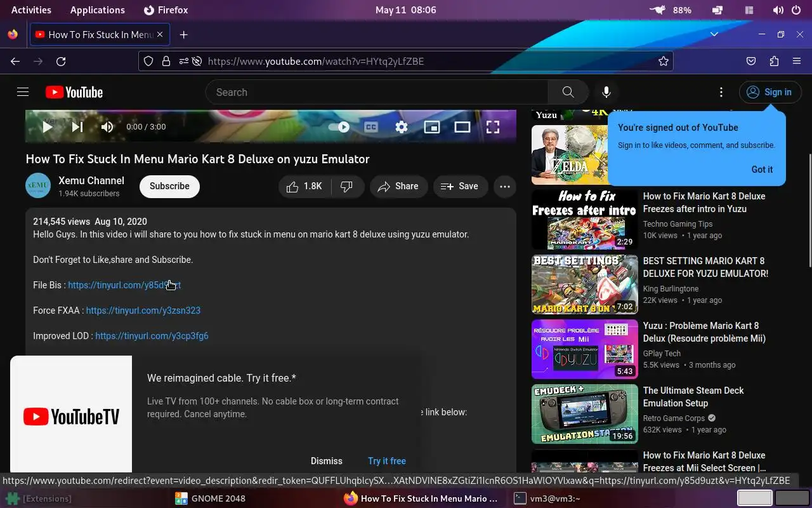This screenshot has height=508, width=812.
Task: Open more actions ellipsis under video
Action: (505, 186)
